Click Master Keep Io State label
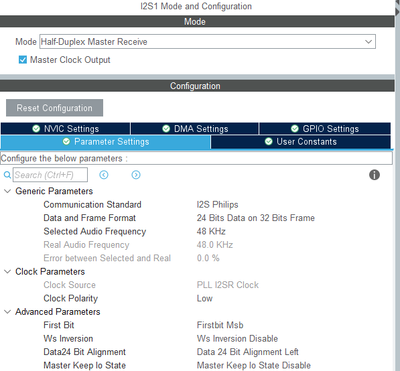The width and height of the screenshot is (400, 371). [x=84, y=365]
